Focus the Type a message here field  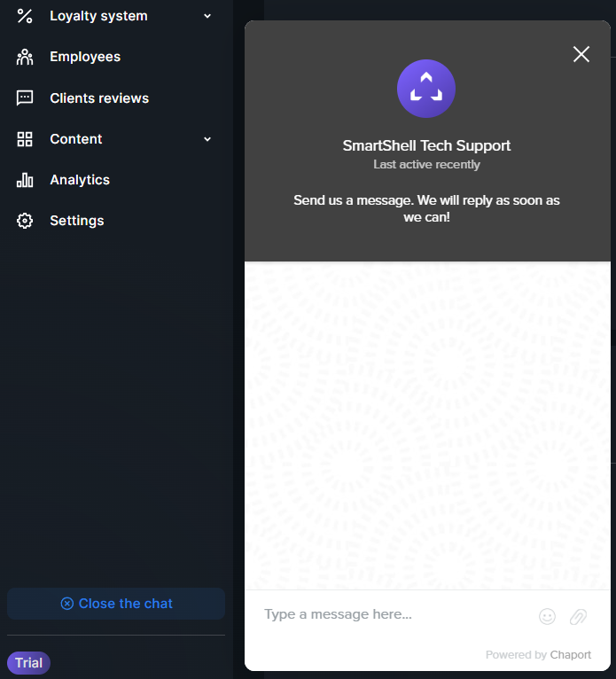396,614
